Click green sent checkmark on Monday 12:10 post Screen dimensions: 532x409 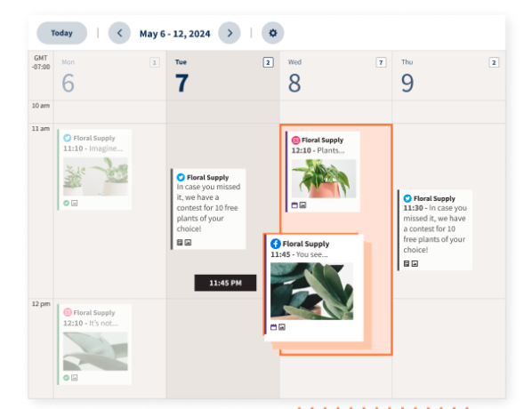66,378
